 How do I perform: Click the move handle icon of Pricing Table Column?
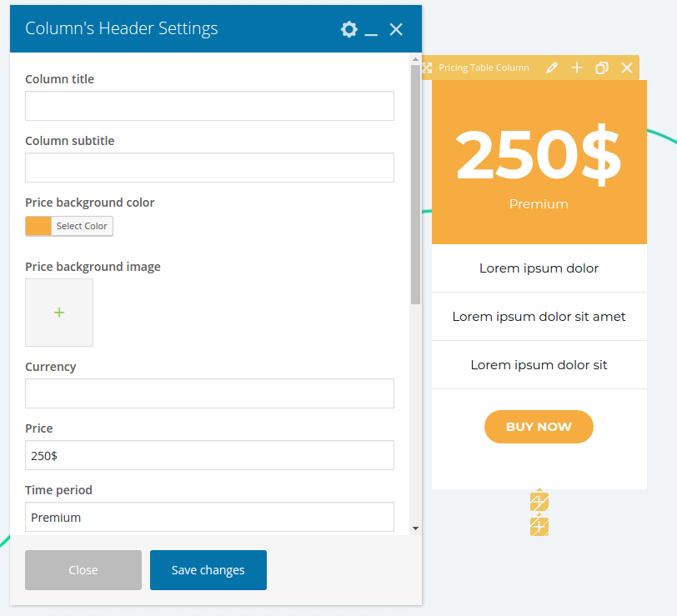(427, 68)
